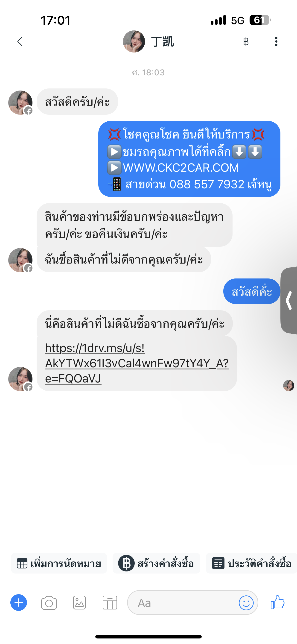The image size is (297, 644).
Task: Open the header profile picture of 丁凯
Action: (x=134, y=41)
